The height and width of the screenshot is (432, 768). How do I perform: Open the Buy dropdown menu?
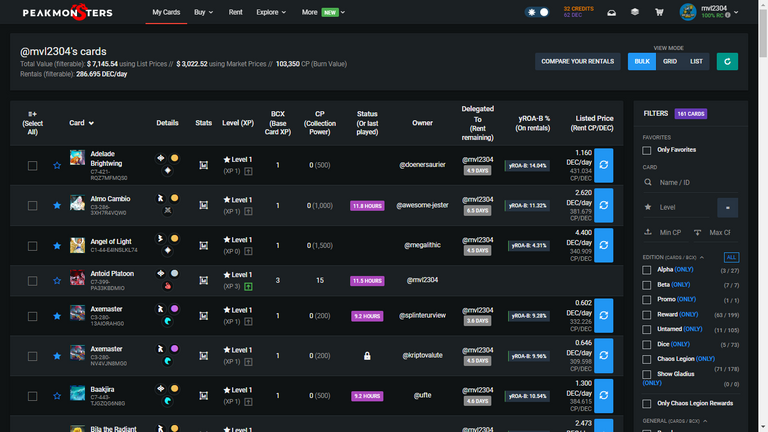tap(204, 12)
